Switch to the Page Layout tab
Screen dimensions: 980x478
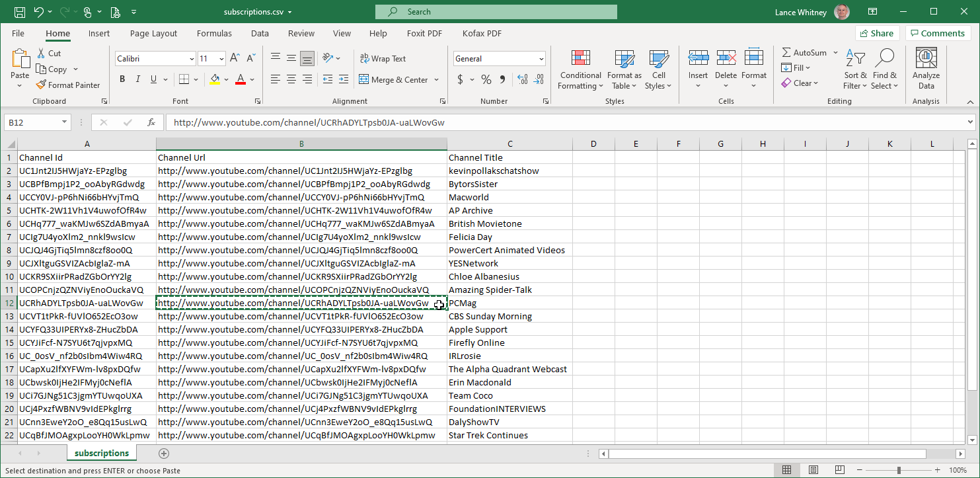[153, 34]
